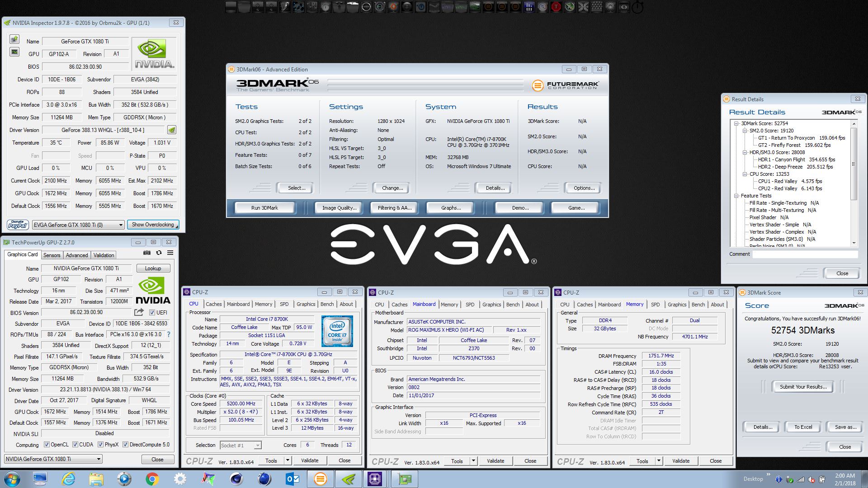Click NVIDIA Inspector green taskbar icon
This screenshot has width=868, height=488.
(349, 479)
